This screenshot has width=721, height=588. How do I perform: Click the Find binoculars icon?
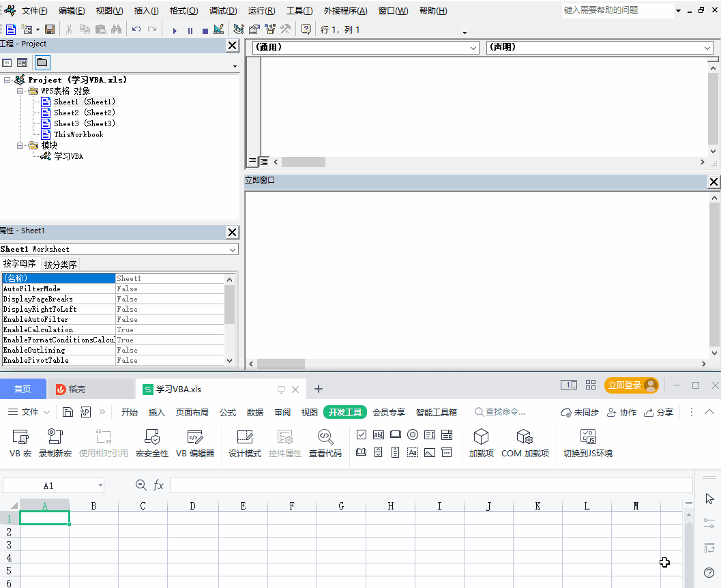[x=117, y=29]
